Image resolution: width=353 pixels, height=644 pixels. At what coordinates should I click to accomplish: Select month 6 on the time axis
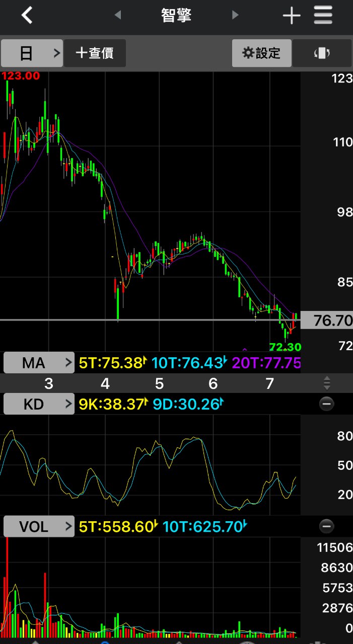pyautogui.click(x=213, y=384)
